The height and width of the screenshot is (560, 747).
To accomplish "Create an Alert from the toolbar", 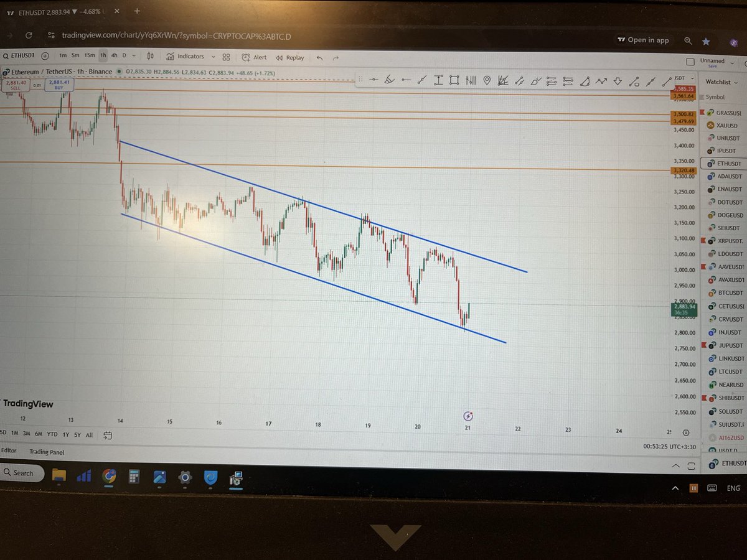I will coord(254,57).
